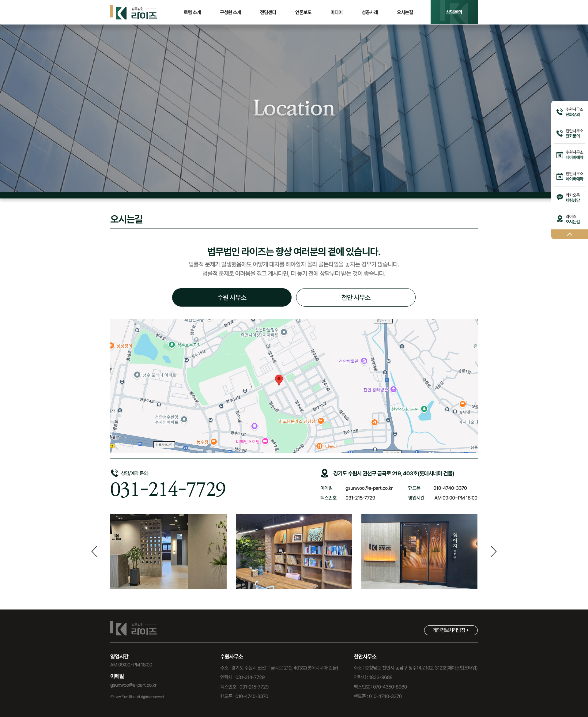Viewport: 588px width, 717px height.
Task: Open the 구성원 소개 menu
Action: (230, 12)
